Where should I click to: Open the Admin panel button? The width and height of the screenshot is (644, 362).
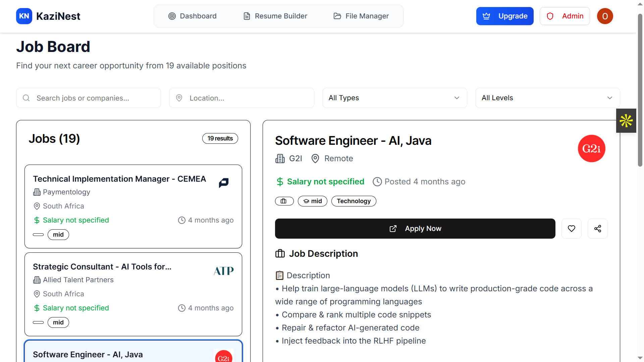[565, 16]
